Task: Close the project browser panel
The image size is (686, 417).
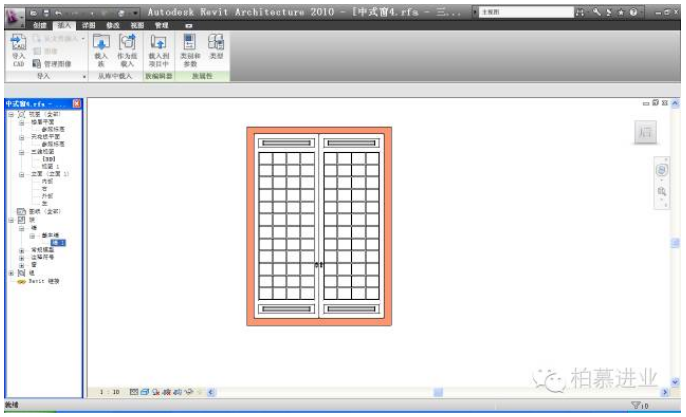Action: (x=77, y=104)
